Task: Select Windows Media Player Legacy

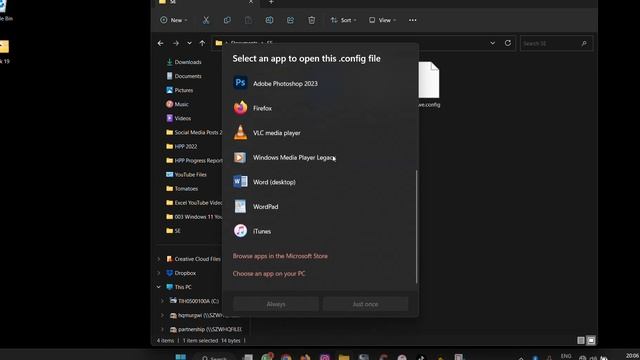Action: click(320, 158)
